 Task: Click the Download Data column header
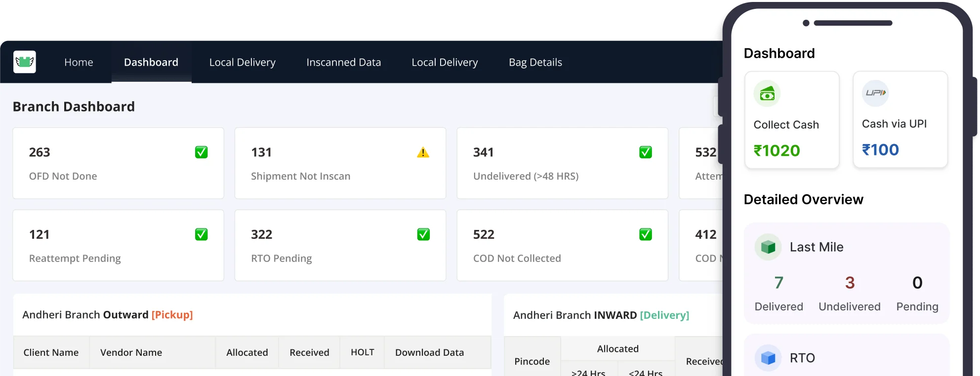click(429, 352)
